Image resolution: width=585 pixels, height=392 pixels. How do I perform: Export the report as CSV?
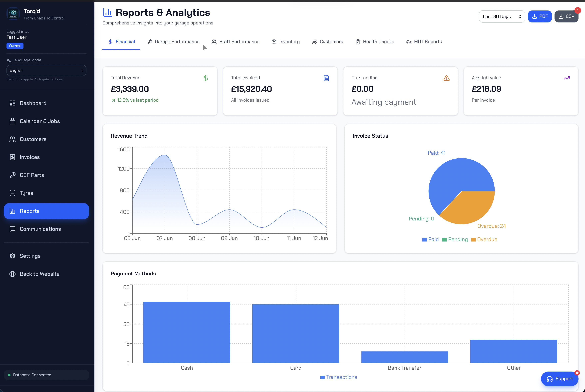[567, 16]
